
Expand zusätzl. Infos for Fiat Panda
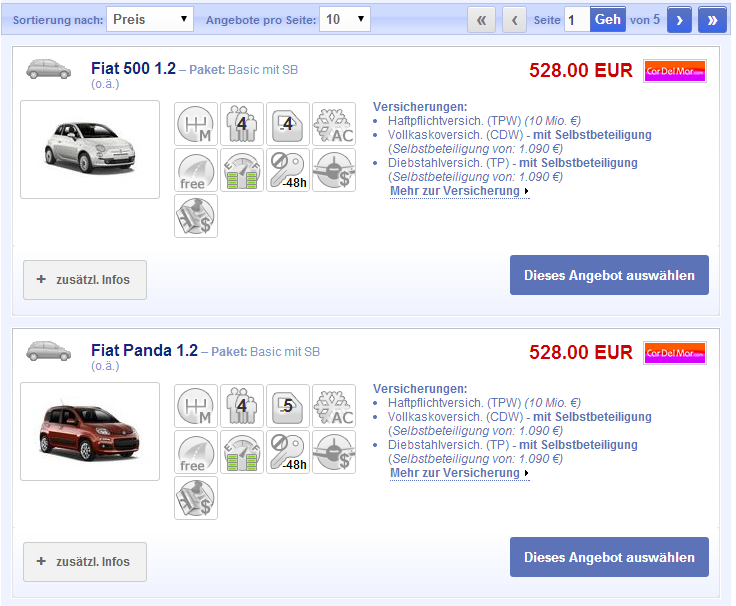click(85, 562)
